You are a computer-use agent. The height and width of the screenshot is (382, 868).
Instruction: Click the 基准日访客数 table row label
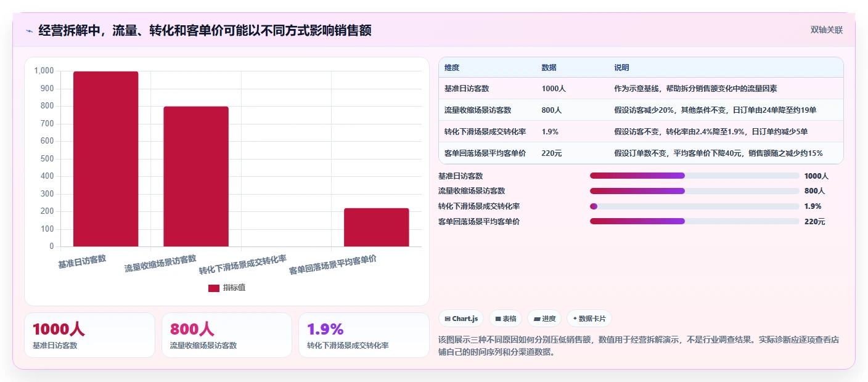467,89
